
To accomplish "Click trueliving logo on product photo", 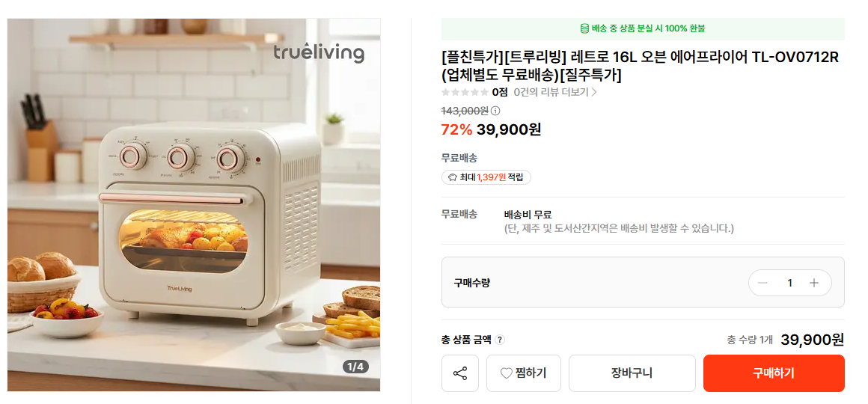I will [x=319, y=53].
